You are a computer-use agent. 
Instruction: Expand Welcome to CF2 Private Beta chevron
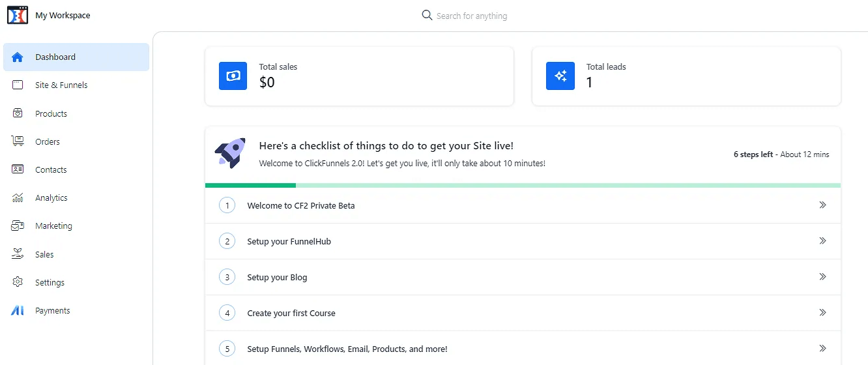tap(822, 205)
